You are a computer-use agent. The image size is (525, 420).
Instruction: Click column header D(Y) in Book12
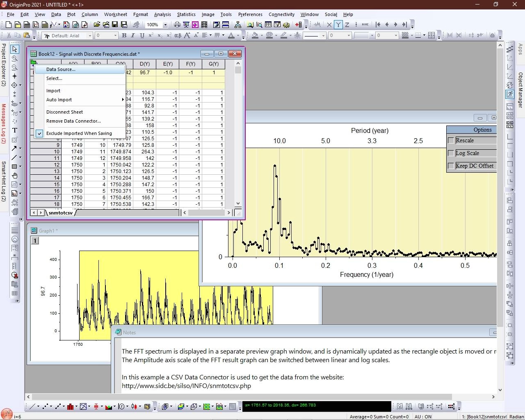(145, 64)
